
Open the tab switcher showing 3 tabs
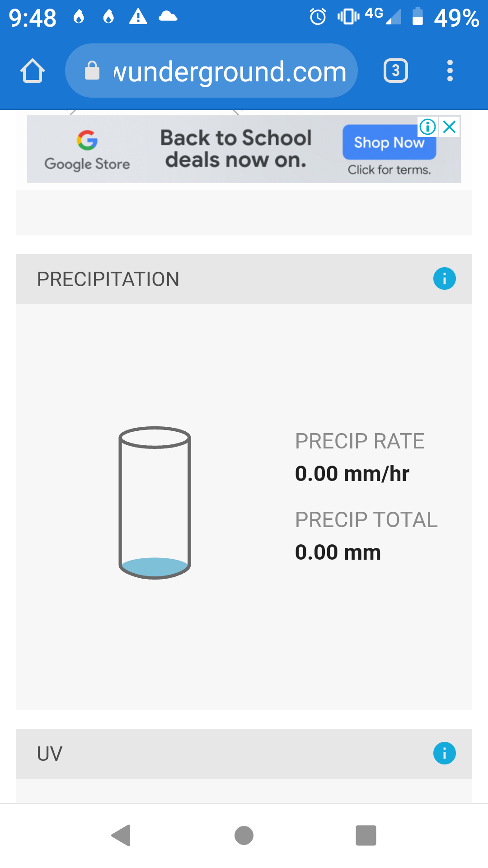click(x=395, y=71)
